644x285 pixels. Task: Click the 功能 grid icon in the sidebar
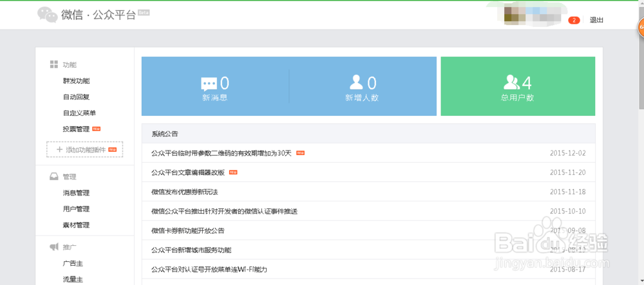(x=54, y=64)
